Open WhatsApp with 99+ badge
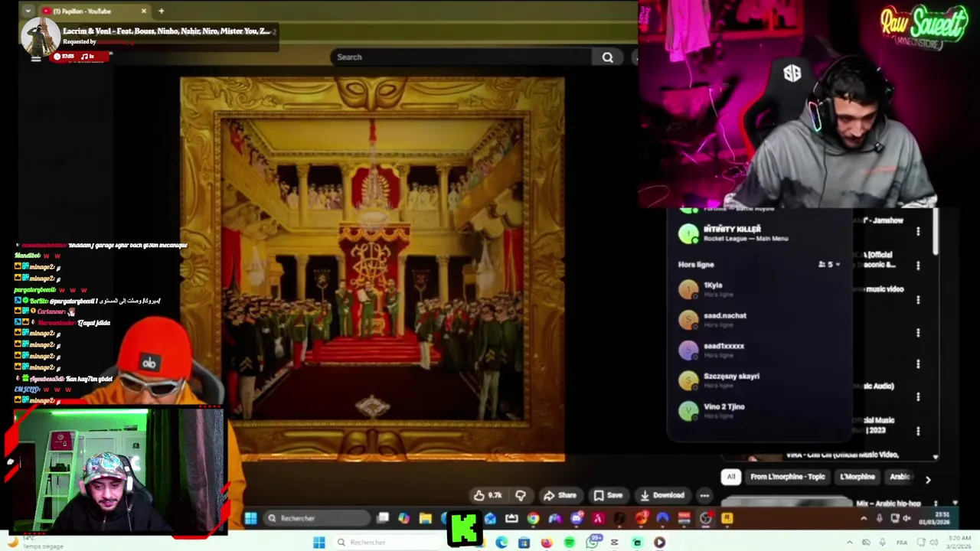Viewport: 980px width, 551px height. click(593, 542)
